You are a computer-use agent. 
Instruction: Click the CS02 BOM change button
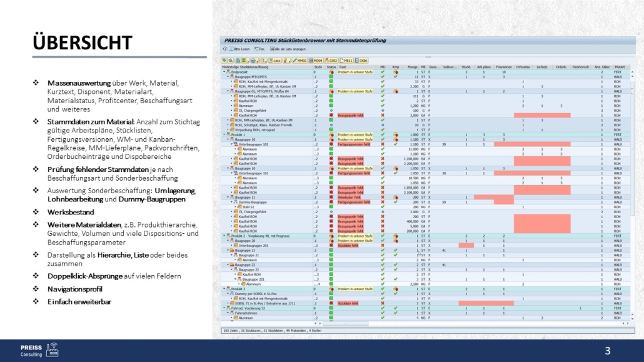(x=331, y=61)
